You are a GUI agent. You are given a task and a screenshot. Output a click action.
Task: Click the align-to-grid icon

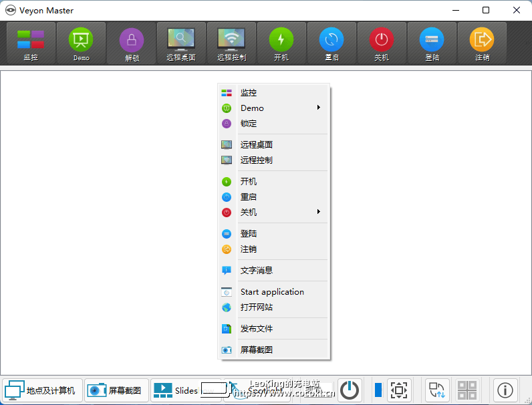pos(467,390)
